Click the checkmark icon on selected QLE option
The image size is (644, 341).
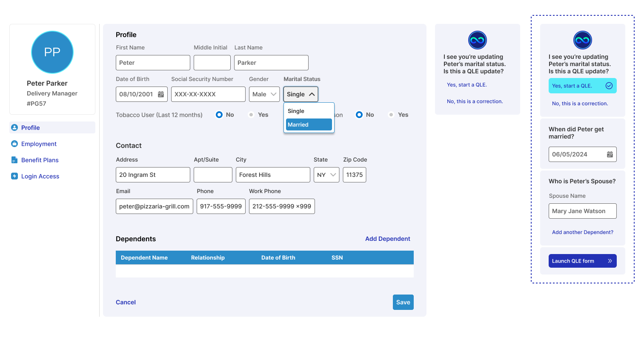tap(609, 86)
